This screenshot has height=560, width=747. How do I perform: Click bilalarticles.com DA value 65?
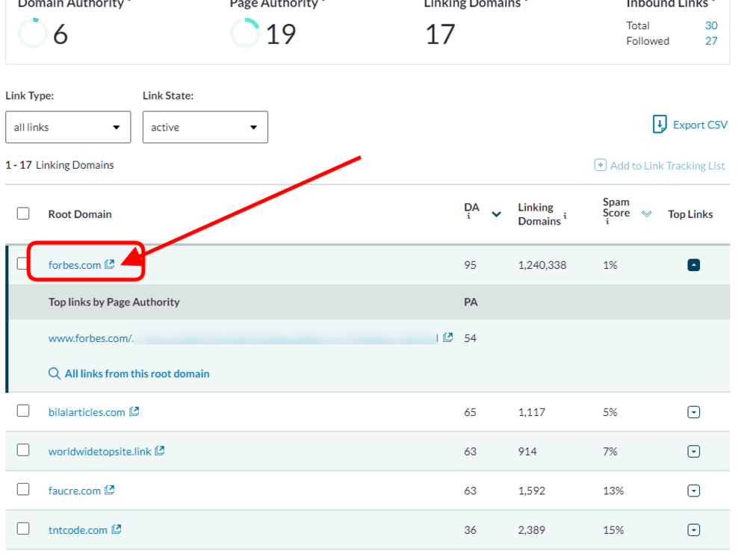[x=470, y=412]
